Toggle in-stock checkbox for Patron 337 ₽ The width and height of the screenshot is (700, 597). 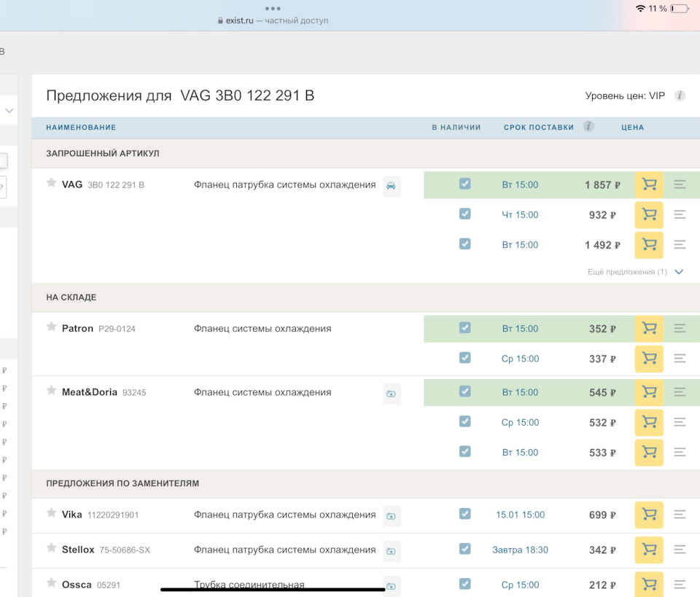[x=464, y=357]
